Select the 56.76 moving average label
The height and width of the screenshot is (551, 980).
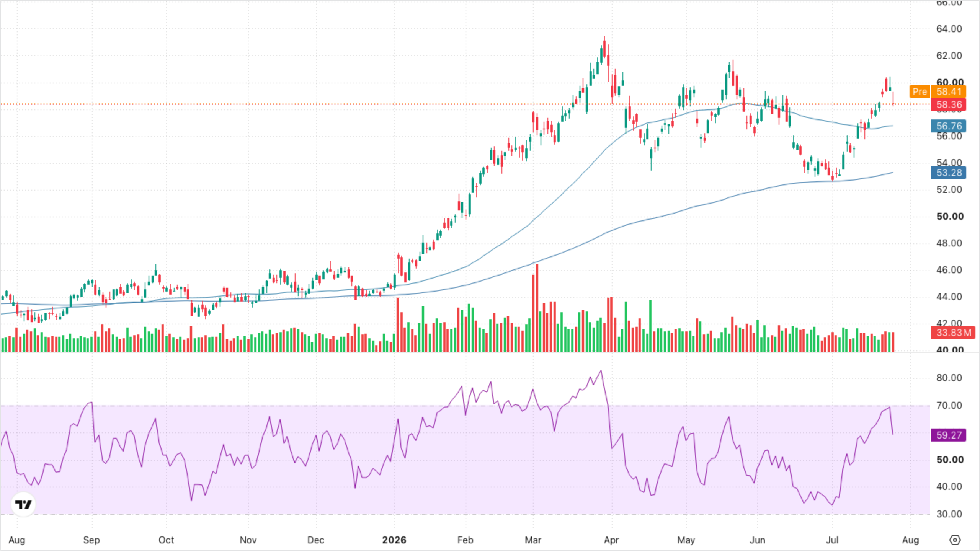point(949,126)
